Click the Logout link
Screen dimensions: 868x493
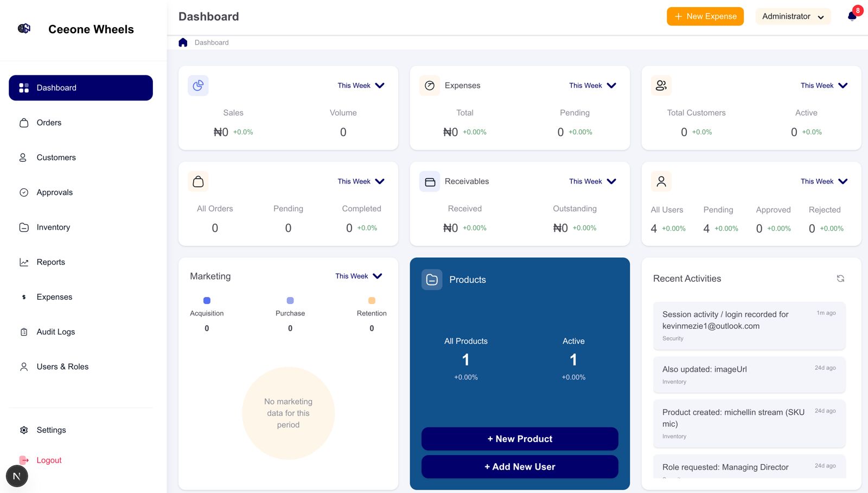[49, 460]
